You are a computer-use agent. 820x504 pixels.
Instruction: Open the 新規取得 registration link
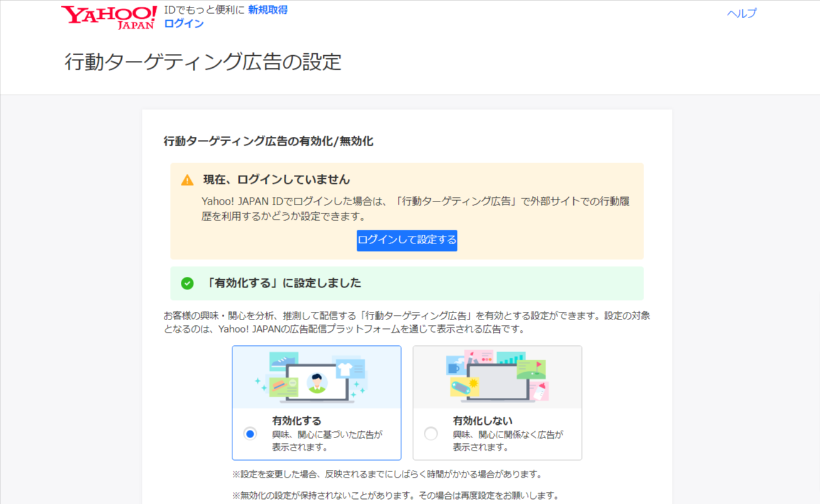[x=267, y=10]
